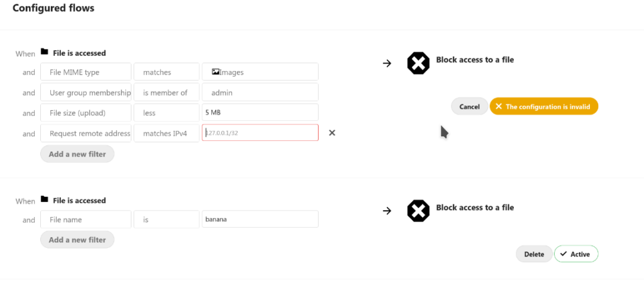Viewport: 644px width, 283px height.
Task: Open the File MIME type dropdown
Action: coord(86,72)
